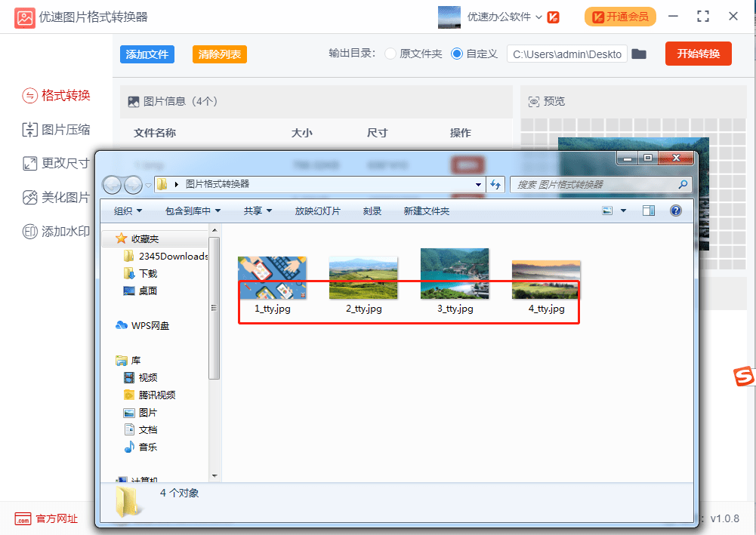The height and width of the screenshot is (535, 756).
Task: Click 刻录 in the Explorer toolbar
Action: [x=372, y=211]
